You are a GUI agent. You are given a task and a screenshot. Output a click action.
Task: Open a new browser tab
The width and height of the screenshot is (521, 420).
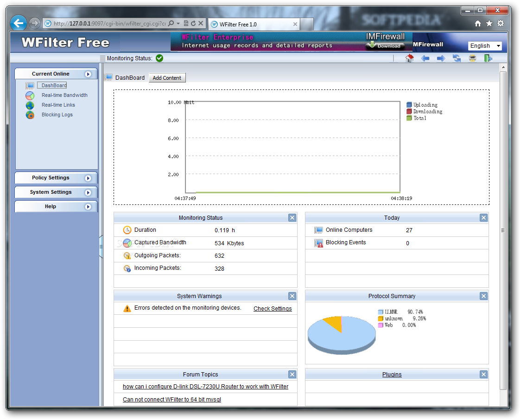pyautogui.click(x=307, y=24)
